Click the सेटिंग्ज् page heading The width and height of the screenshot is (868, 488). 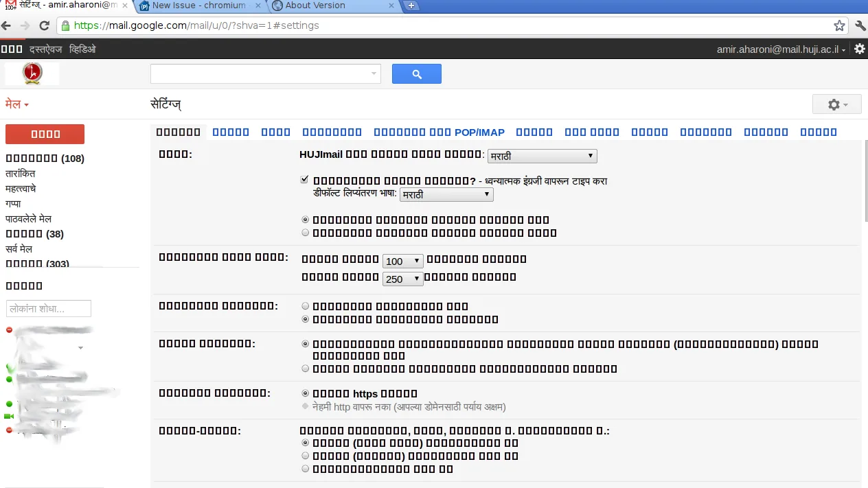165,104
